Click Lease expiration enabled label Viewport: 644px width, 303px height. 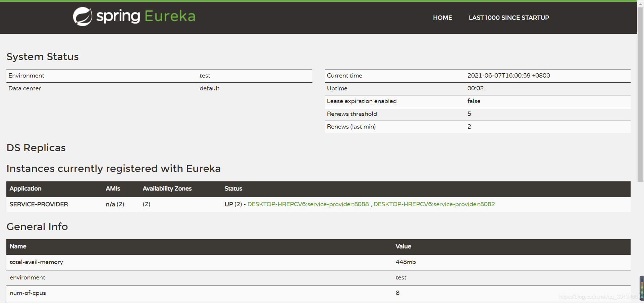tap(362, 101)
